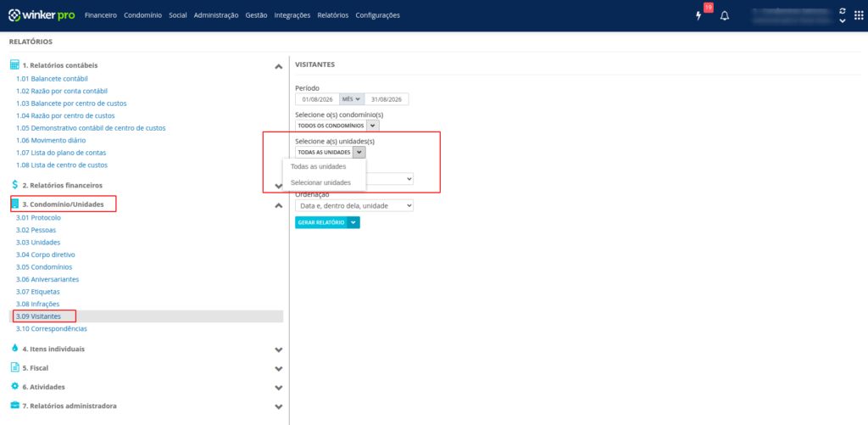Open the Integrações menu

point(292,15)
